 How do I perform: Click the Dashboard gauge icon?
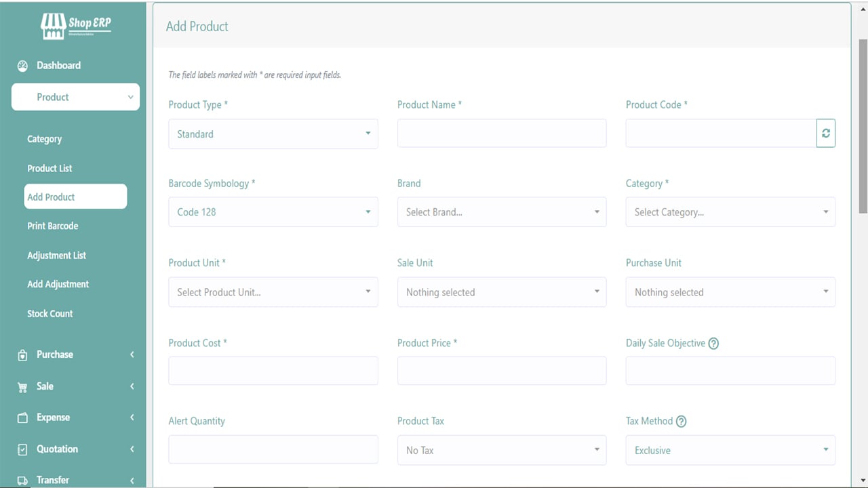click(22, 66)
